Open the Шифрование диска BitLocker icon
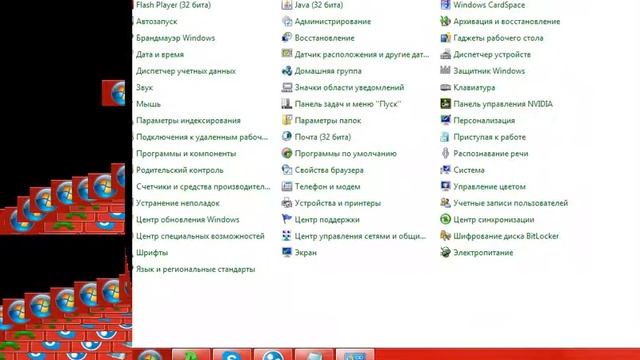Screen dimensions: 640x360 point(445,236)
